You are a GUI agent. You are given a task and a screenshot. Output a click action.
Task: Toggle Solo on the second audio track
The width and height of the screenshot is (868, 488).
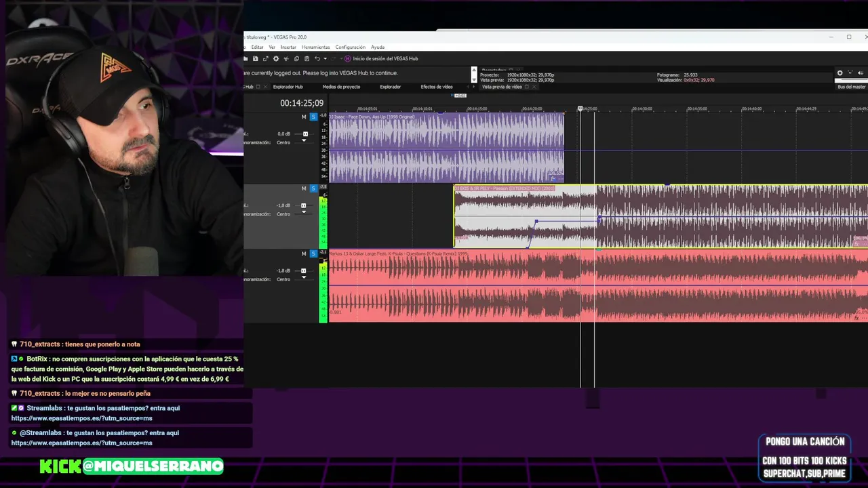click(313, 188)
